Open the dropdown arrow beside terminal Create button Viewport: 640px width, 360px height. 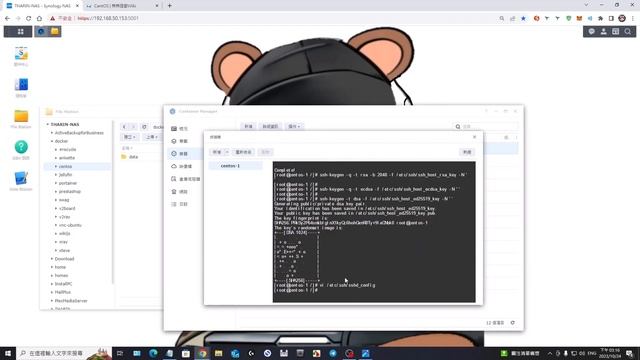227,152
